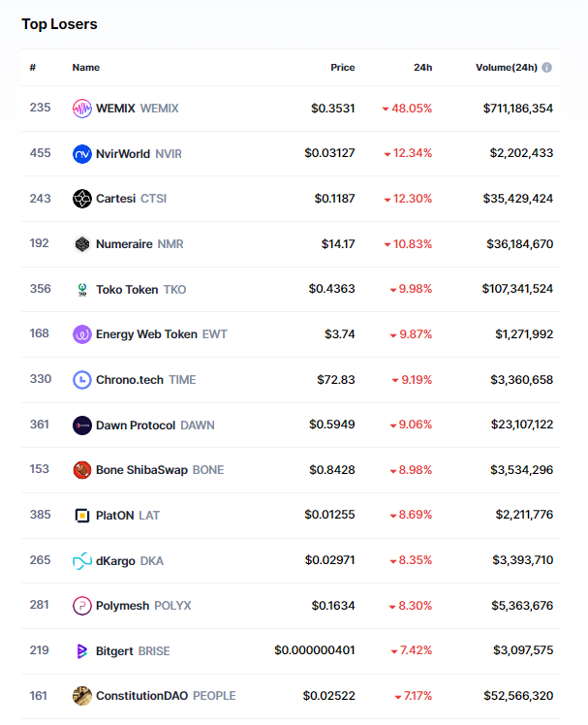Viewport: 588px width, 725px height.
Task: Click the Cartesi coin logo icon
Action: 82,199
